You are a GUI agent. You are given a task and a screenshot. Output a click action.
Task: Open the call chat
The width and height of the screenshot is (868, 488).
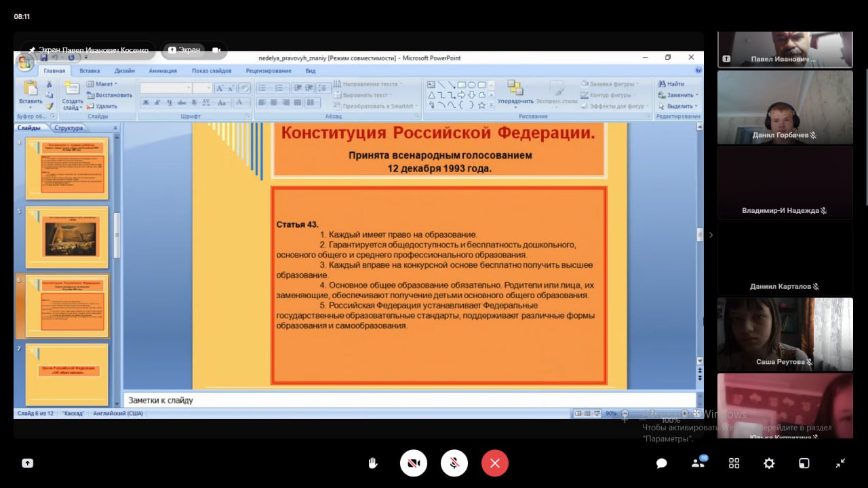(x=661, y=464)
